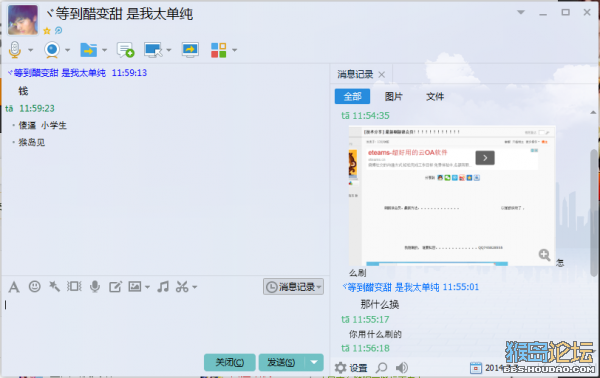
Task: Search message history with magnifier icon
Action: (381, 368)
